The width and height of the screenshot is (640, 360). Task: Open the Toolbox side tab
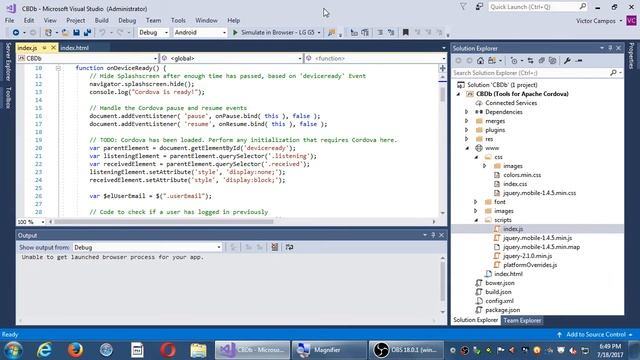(8, 98)
